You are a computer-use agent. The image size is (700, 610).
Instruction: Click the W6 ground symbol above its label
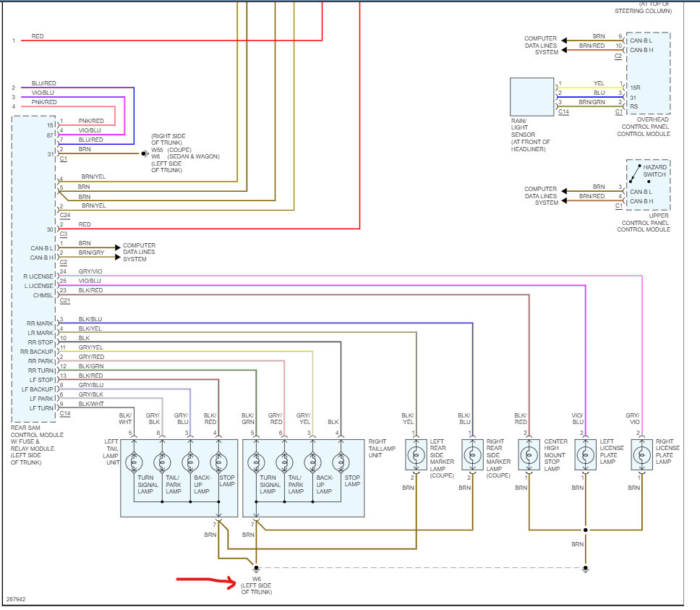pos(256,569)
